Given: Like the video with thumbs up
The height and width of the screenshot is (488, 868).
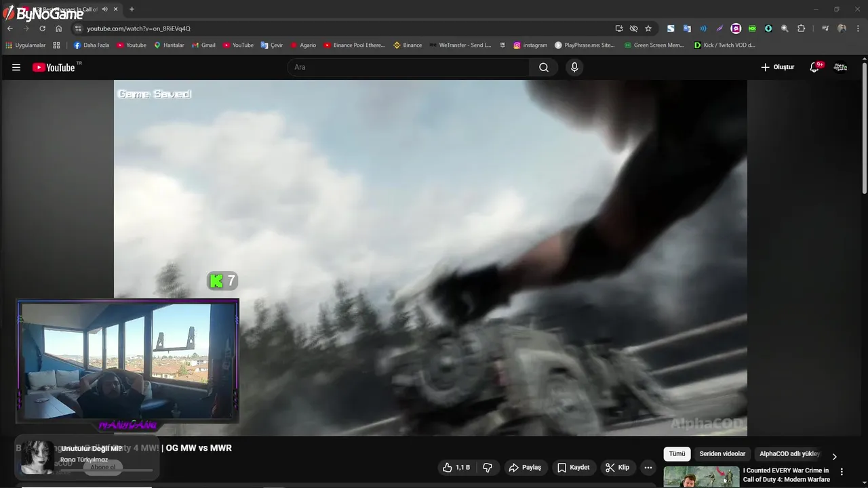Looking at the screenshot, I should (x=456, y=468).
